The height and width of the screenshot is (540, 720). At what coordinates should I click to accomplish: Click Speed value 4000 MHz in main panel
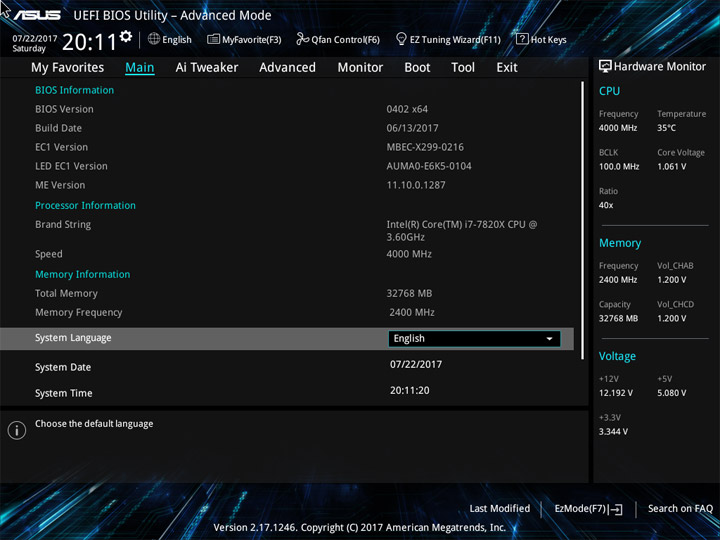[409, 254]
